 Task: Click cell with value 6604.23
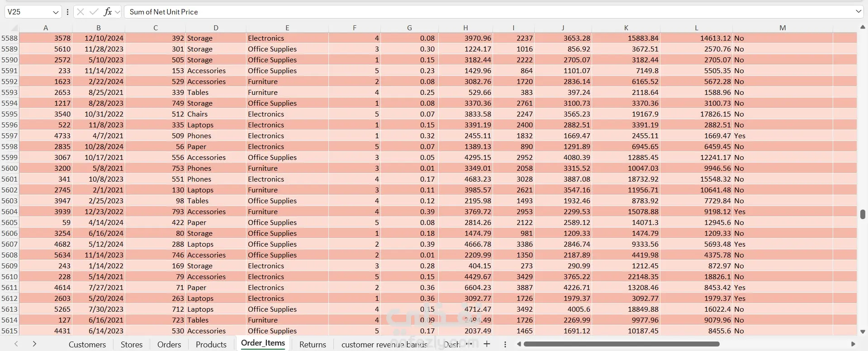pyautogui.click(x=465, y=287)
